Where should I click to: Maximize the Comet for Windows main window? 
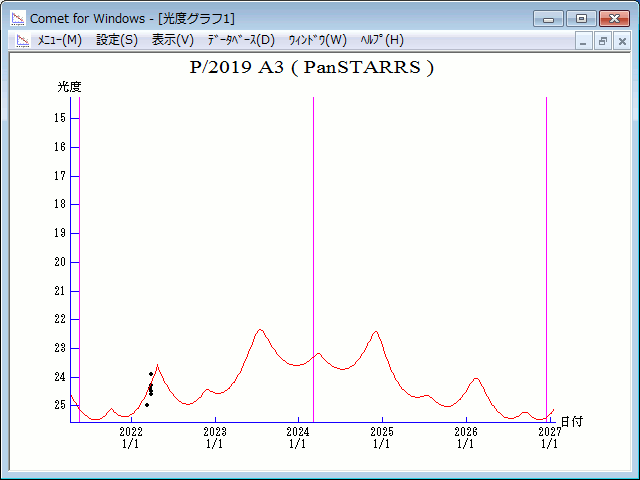coord(580,18)
